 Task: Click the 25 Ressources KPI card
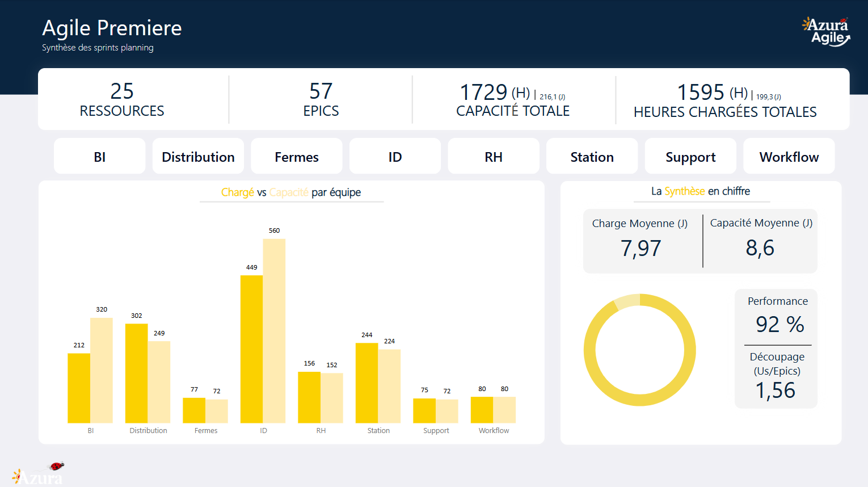122,100
